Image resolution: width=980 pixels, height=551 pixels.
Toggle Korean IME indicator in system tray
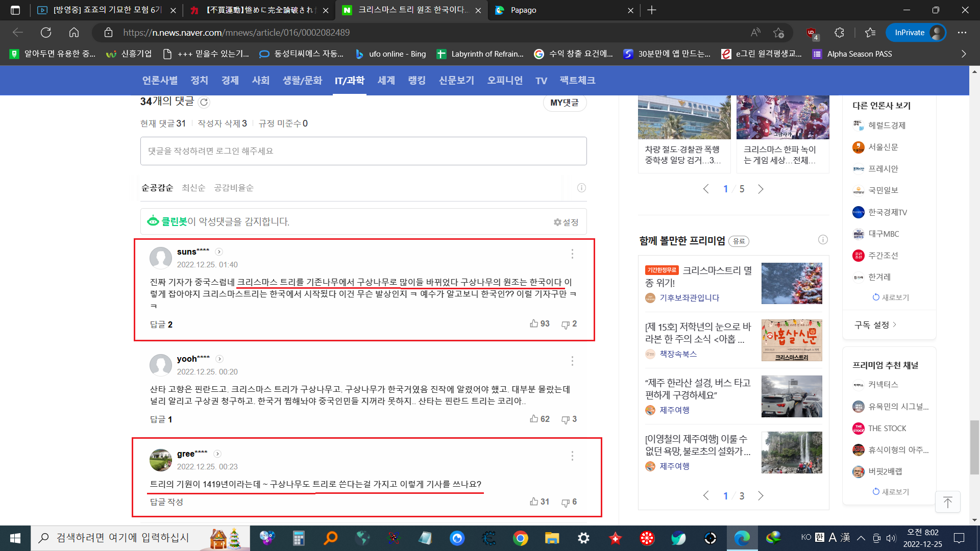tap(819, 537)
